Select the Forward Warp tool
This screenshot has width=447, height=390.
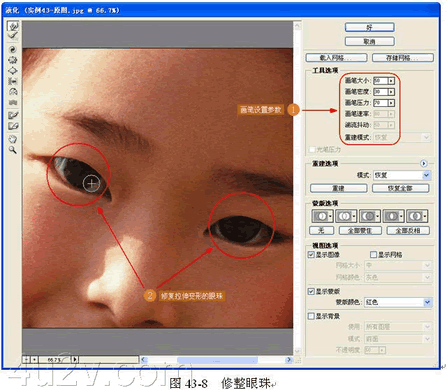point(13,26)
